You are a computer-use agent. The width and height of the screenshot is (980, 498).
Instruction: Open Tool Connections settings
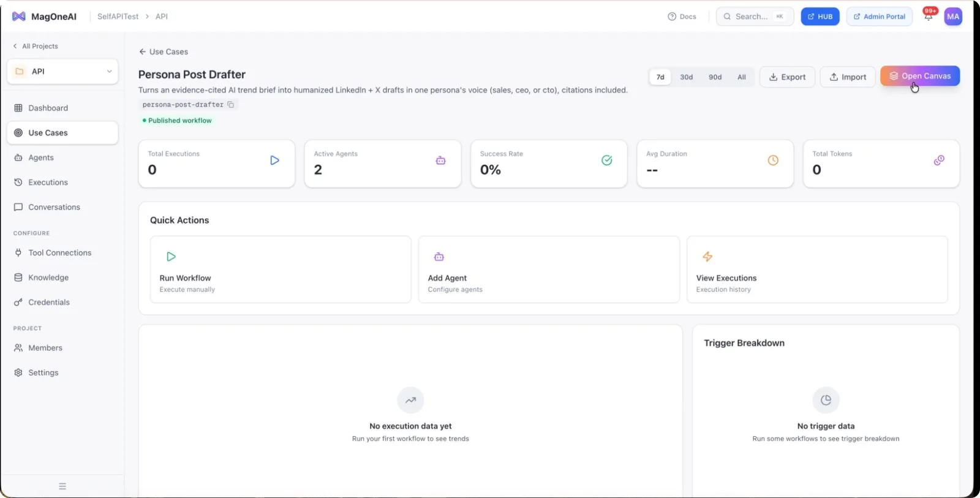pyautogui.click(x=62, y=253)
